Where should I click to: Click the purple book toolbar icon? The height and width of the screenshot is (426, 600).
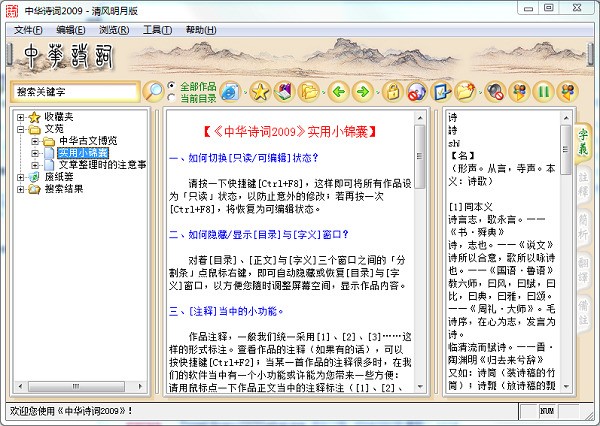pyautogui.click(x=284, y=92)
